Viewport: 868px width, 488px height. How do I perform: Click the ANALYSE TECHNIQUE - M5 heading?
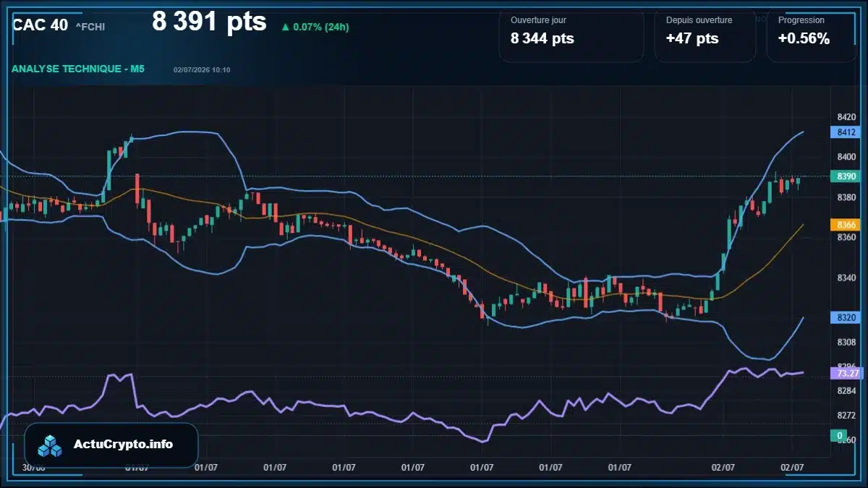[x=78, y=69]
